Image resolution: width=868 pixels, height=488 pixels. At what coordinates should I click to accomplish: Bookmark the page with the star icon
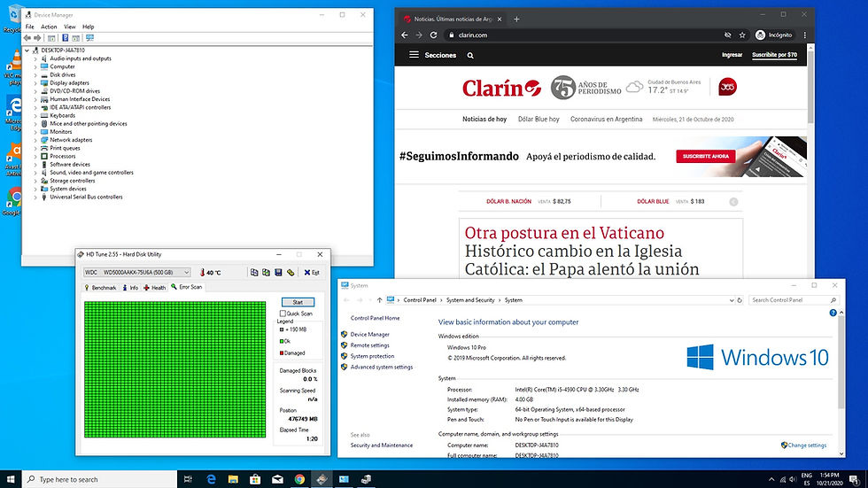click(x=742, y=35)
